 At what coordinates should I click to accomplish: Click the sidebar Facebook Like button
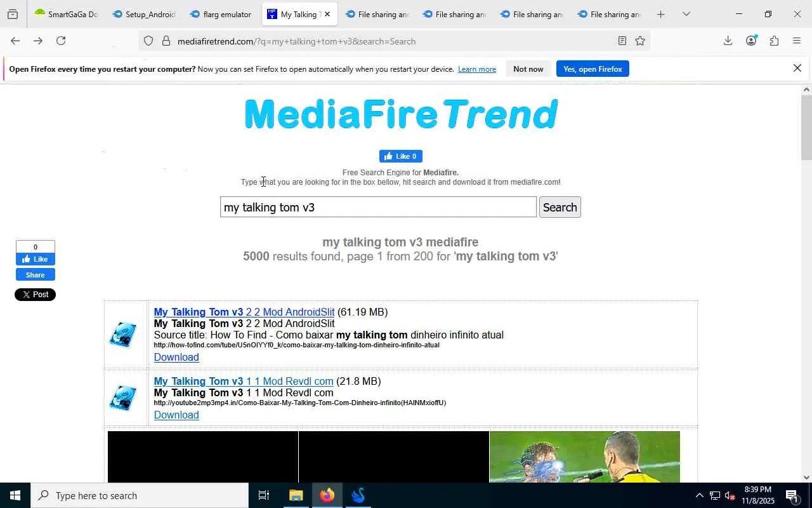(x=36, y=259)
